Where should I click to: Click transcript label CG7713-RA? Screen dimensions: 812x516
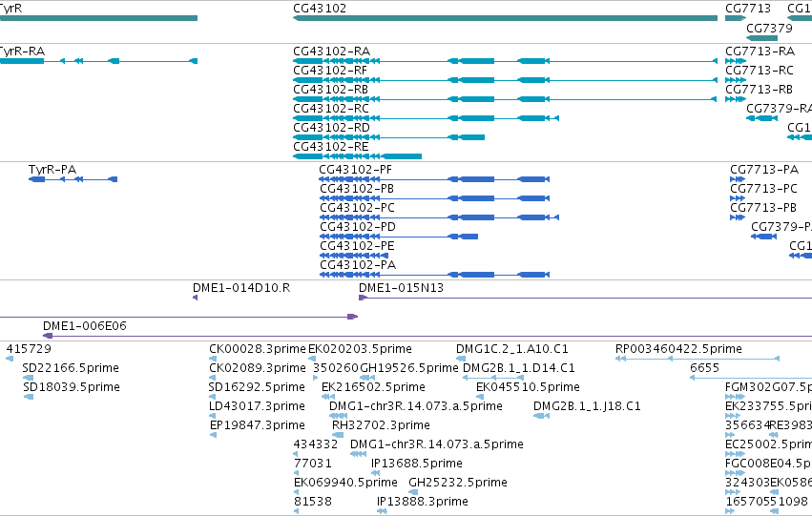(760, 52)
